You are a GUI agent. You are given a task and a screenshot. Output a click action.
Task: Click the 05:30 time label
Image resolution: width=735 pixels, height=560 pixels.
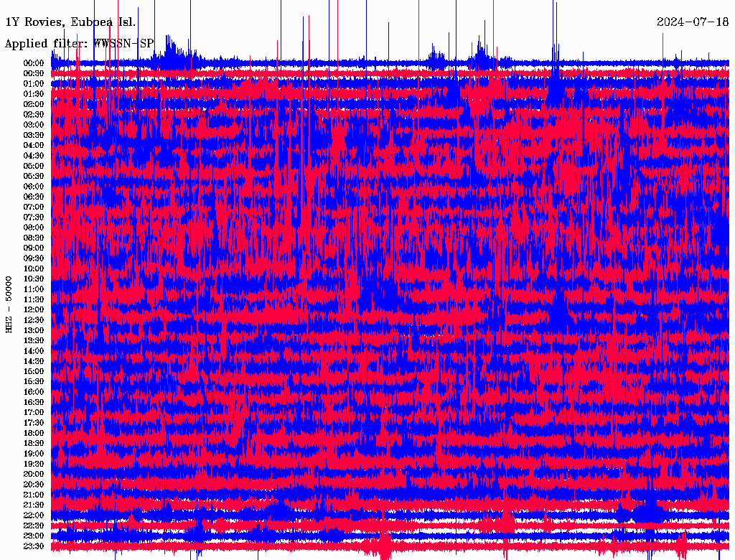pyautogui.click(x=34, y=176)
